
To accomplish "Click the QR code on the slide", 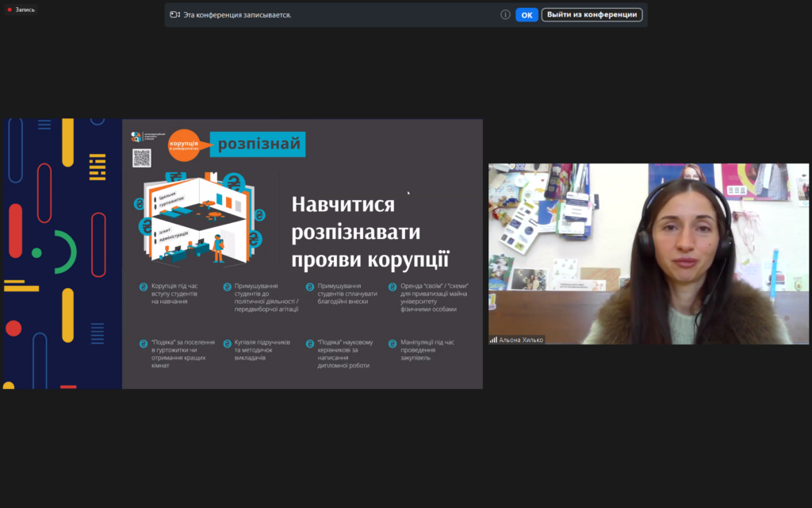I will coord(141,158).
